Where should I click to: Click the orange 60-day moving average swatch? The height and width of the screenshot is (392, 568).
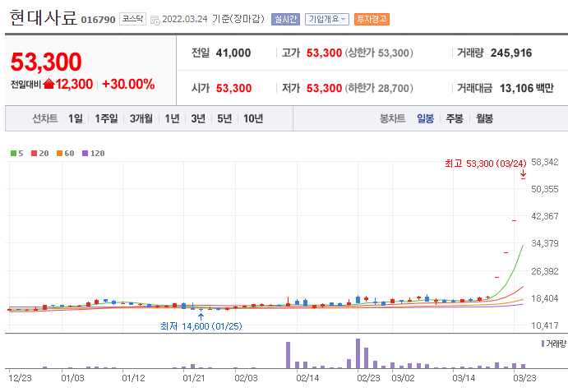click(x=60, y=153)
